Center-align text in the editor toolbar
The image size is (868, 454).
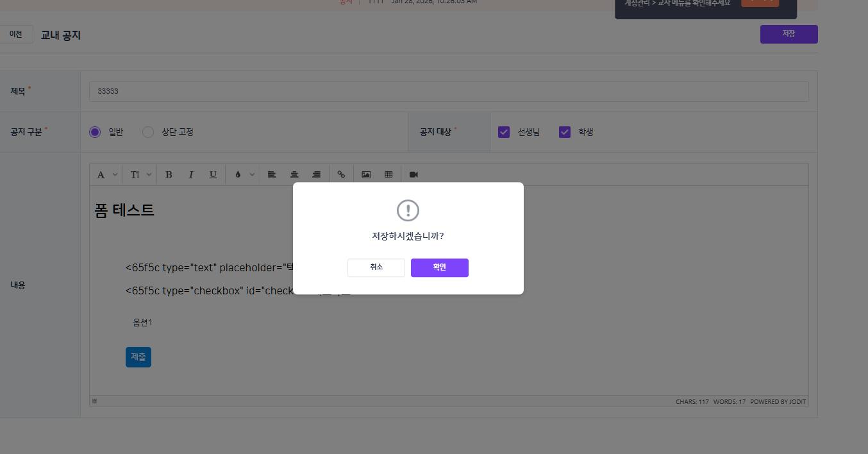294,174
